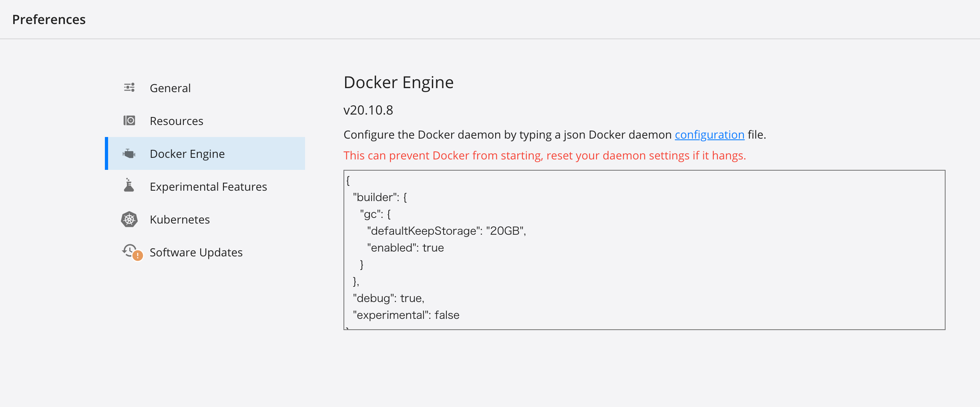The height and width of the screenshot is (407, 980).
Task: Switch to the Resources section
Action: point(177,121)
